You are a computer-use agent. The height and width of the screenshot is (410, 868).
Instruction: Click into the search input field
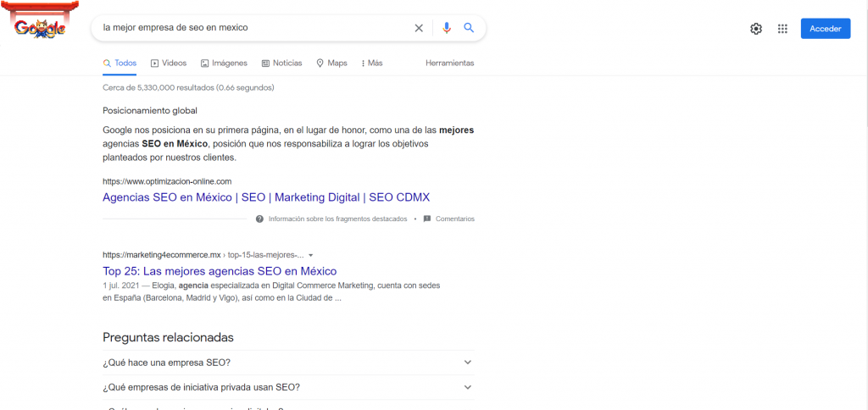pyautogui.click(x=254, y=28)
